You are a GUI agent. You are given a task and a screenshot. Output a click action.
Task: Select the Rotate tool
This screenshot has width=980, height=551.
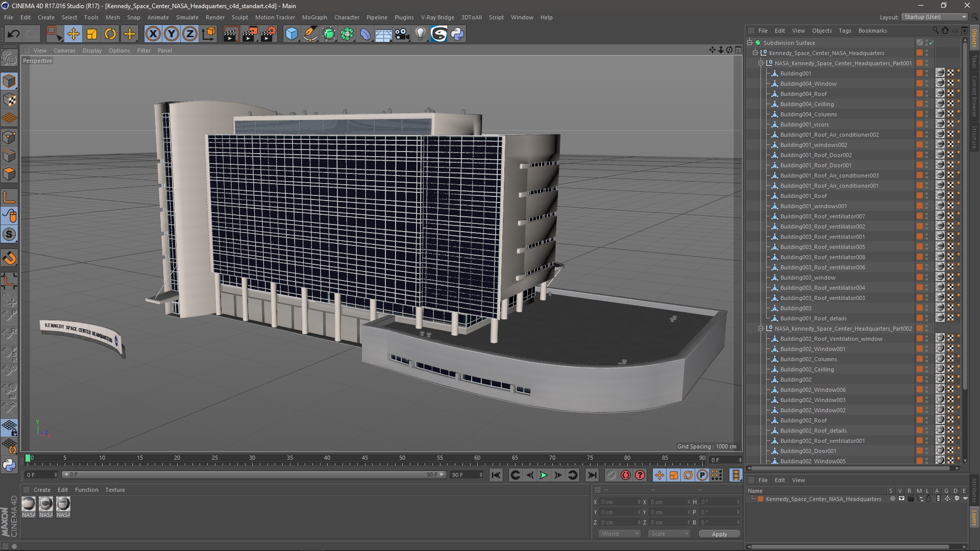click(110, 34)
